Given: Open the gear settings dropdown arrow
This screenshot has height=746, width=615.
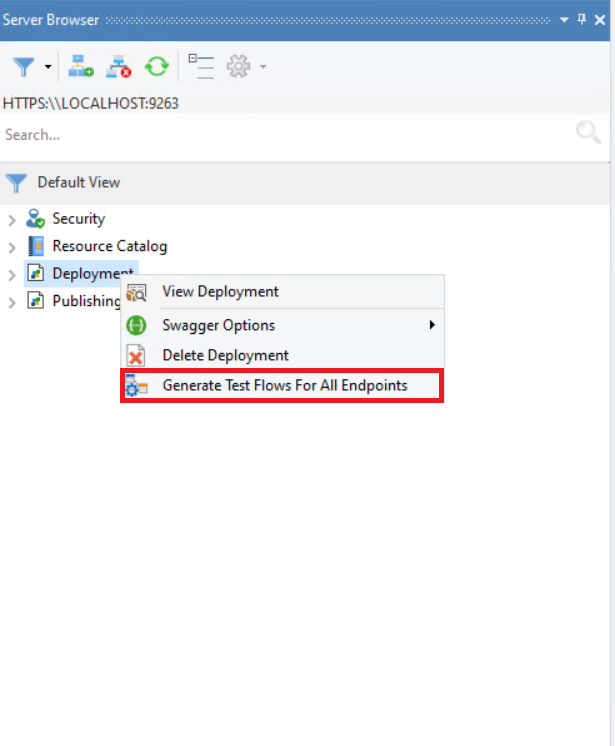Looking at the screenshot, I should coord(263,68).
